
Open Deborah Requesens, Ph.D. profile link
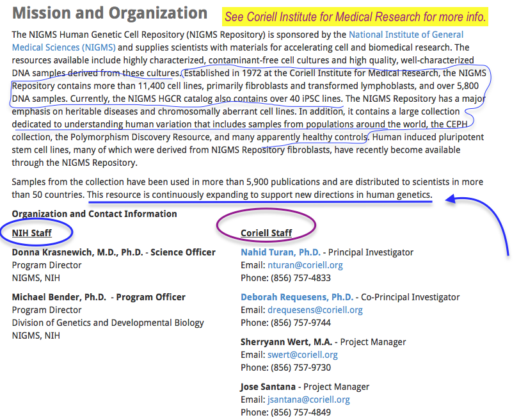pyautogui.click(x=297, y=297)
